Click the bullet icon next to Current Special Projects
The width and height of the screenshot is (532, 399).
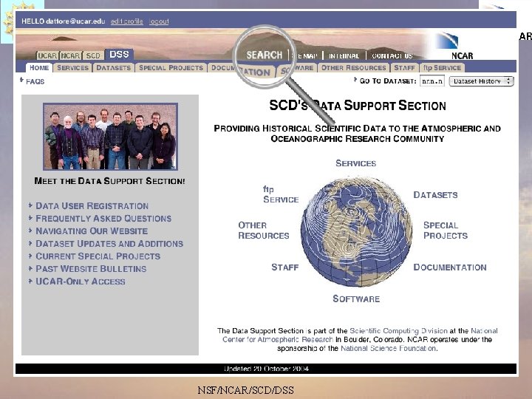tap(30, 256)
